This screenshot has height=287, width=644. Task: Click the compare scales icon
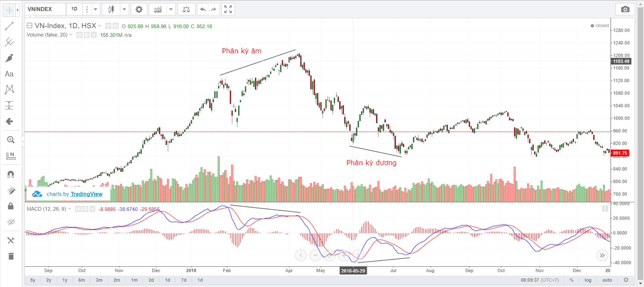[186, 9]
